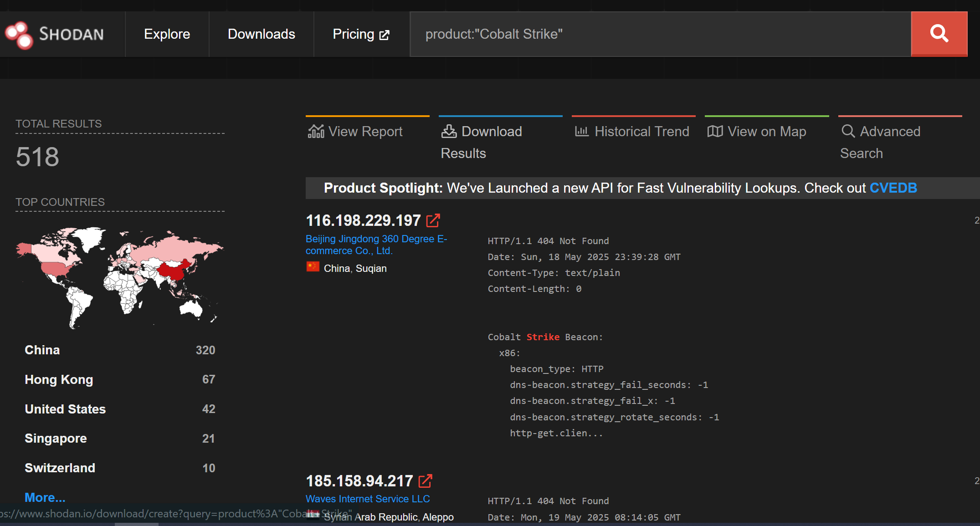Click the Download Results tray icon
The height and width of the screenshot is (526, 980).
coord(449,131)
